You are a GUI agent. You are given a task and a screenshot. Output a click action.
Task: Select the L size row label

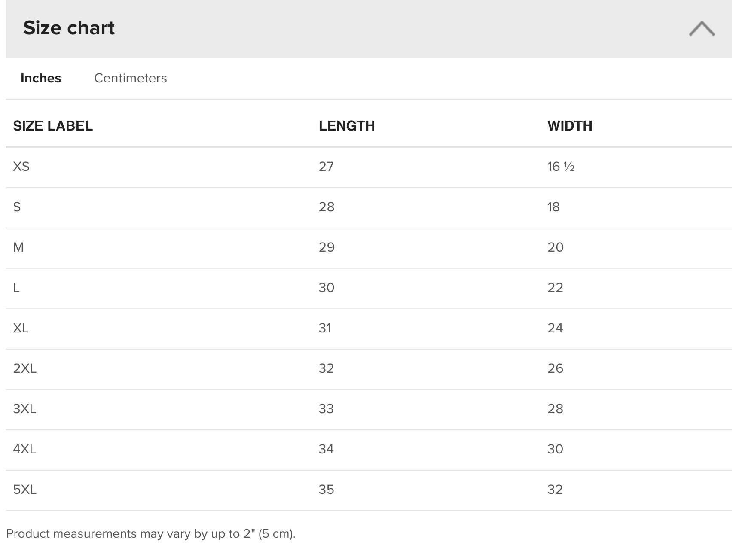pos(16,288)
